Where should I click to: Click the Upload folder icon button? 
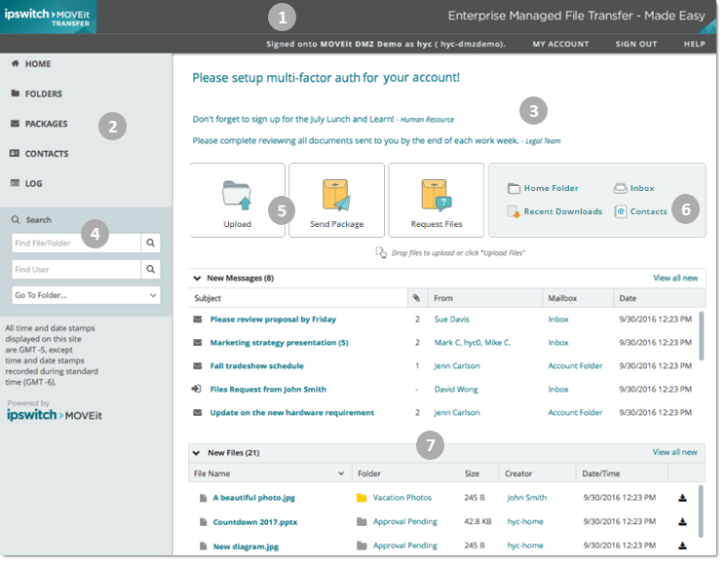tap(237, 199)
